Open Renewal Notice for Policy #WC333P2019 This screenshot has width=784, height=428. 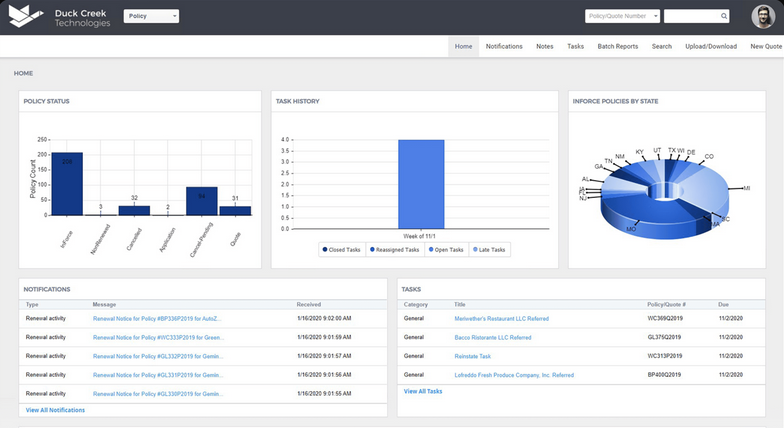[157, 337]
